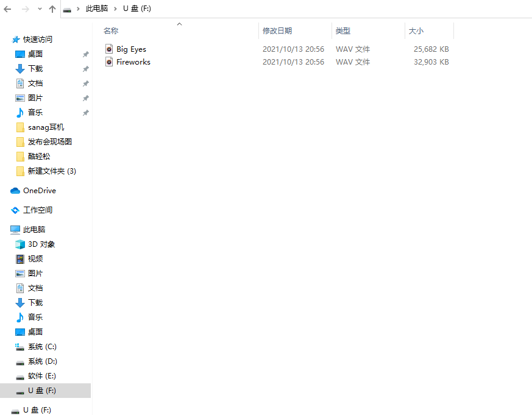This screenshot has height=415, width=532.
Task: Open the sanag耳机 folder
Action: (x=46, y=127)
